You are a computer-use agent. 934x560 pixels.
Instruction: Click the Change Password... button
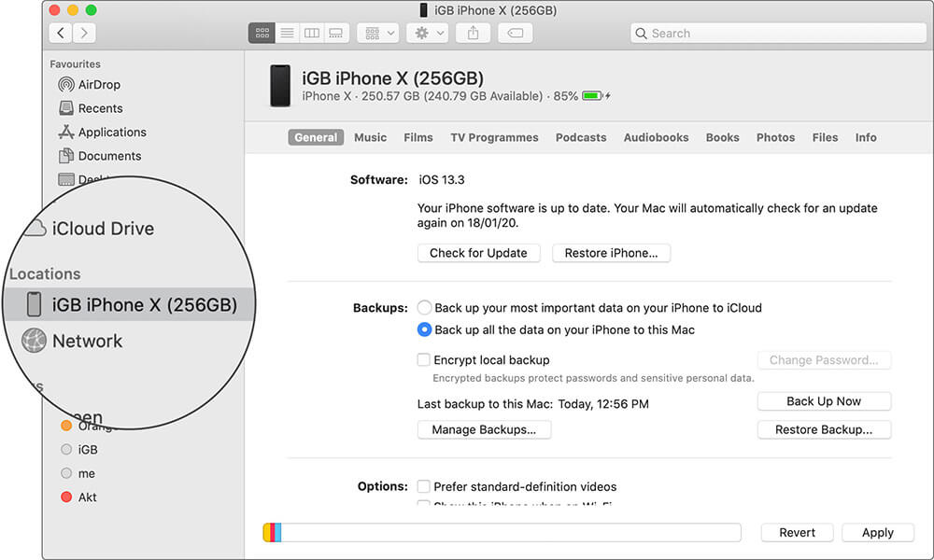click(x=824, y=360)
